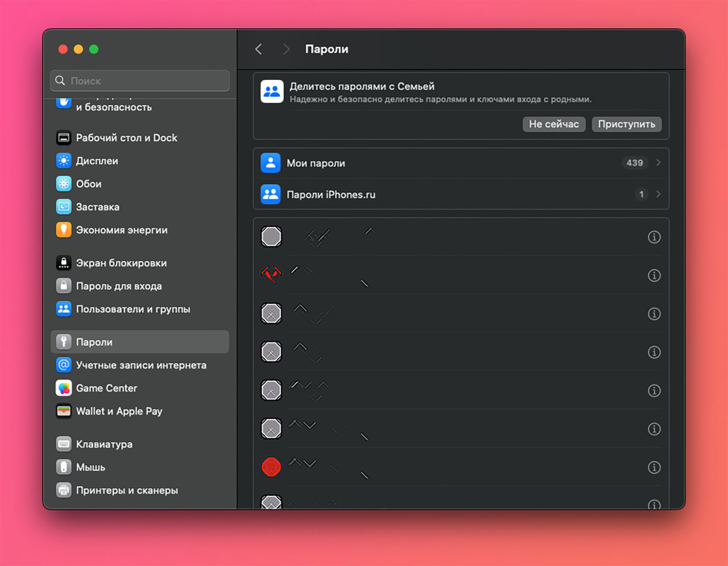Open Game Center via its colorful icon

click(x=64, y=388)
